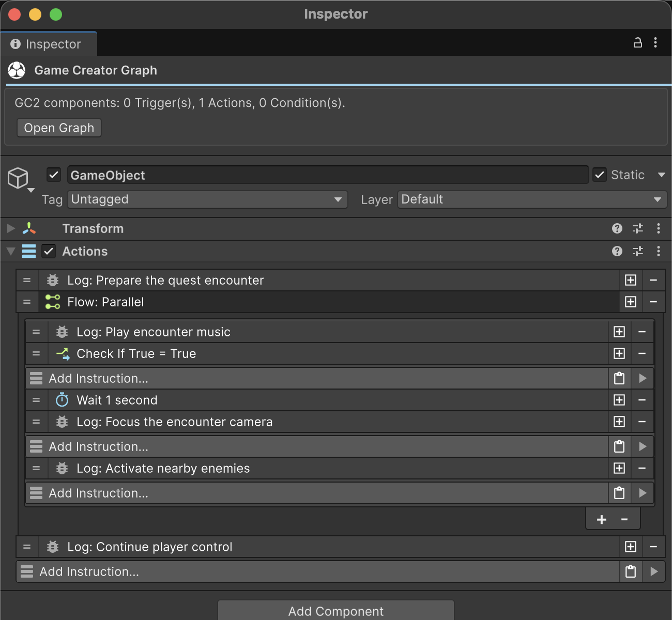Screen dimensions: 672x620
Task: Remove the 'Flow: Parallel' instruction
Action: point(653,302)
